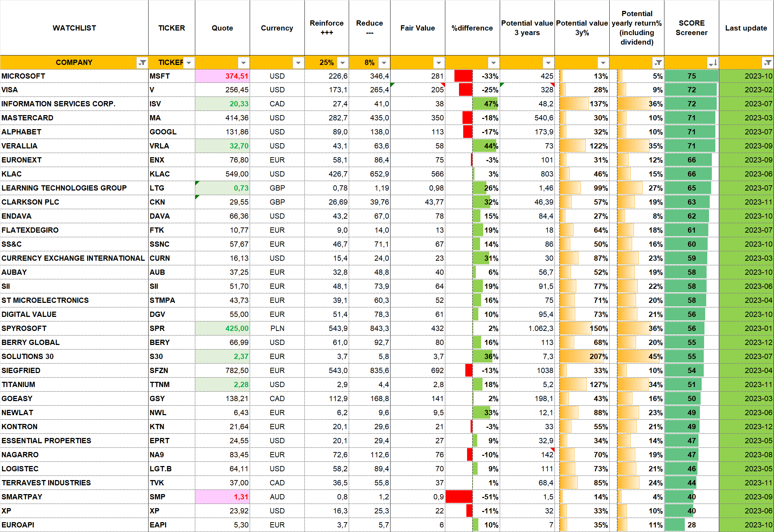The height and width of the screenshot is (532, 774).
Task: Click the pink Microsoft quote cell 374,51
Action: (222, 76)
